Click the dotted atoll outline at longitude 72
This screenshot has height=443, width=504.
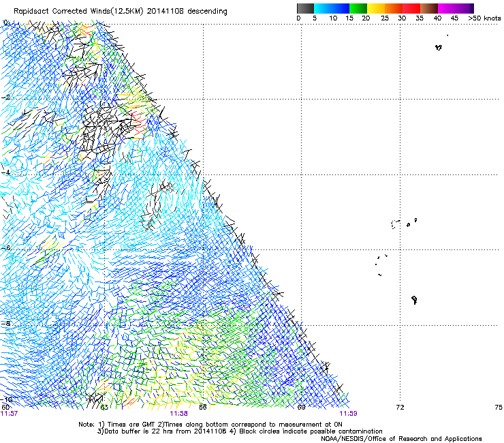click(395, 224)
